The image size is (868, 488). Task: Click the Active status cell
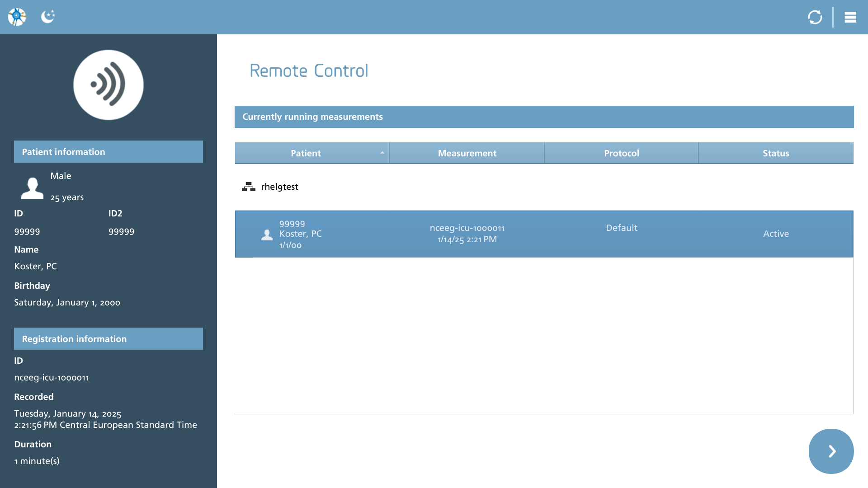pos(776,234)
